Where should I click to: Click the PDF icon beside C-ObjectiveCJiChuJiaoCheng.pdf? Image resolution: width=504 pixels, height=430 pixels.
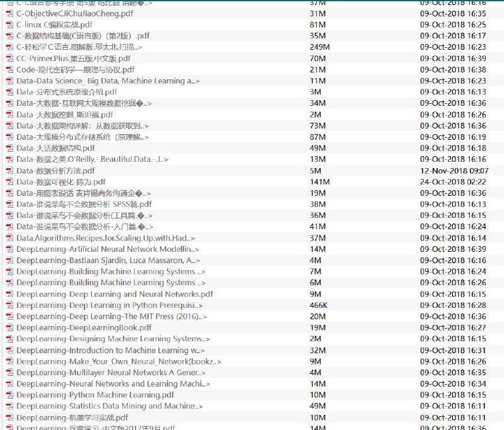tap(11, 13)
